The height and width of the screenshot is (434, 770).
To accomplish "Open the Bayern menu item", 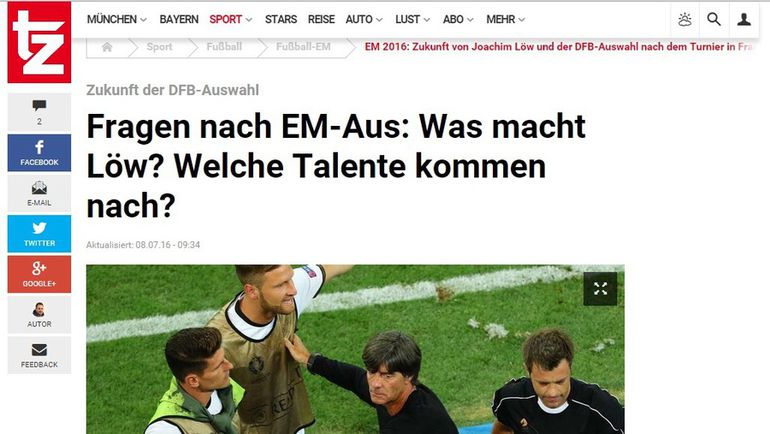I will click(179, 20).
